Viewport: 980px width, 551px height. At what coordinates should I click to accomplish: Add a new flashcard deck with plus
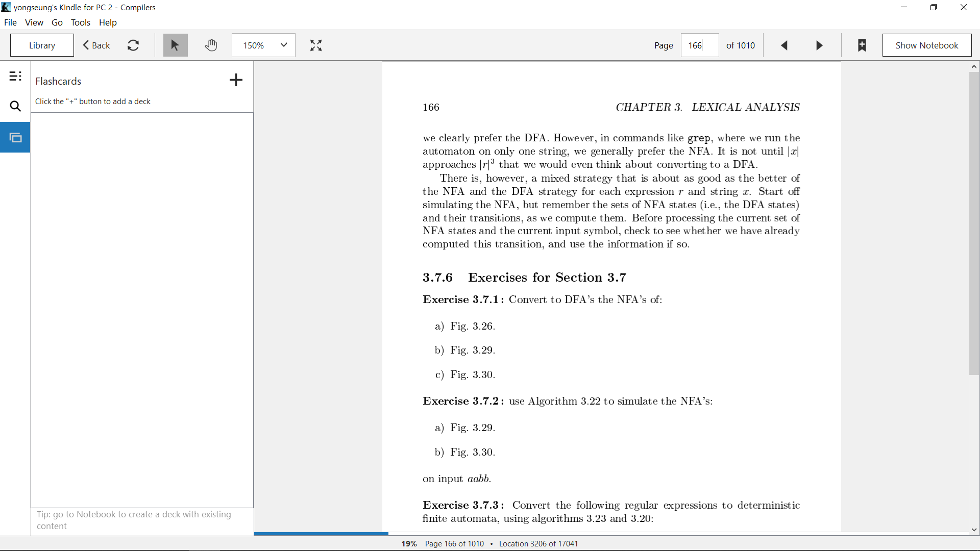pos(236,80)
